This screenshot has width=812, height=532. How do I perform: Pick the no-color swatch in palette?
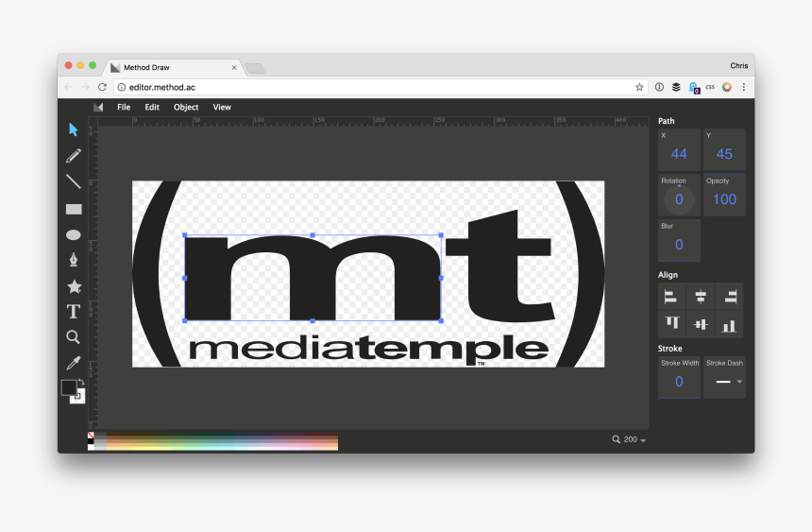coord(91,435)
